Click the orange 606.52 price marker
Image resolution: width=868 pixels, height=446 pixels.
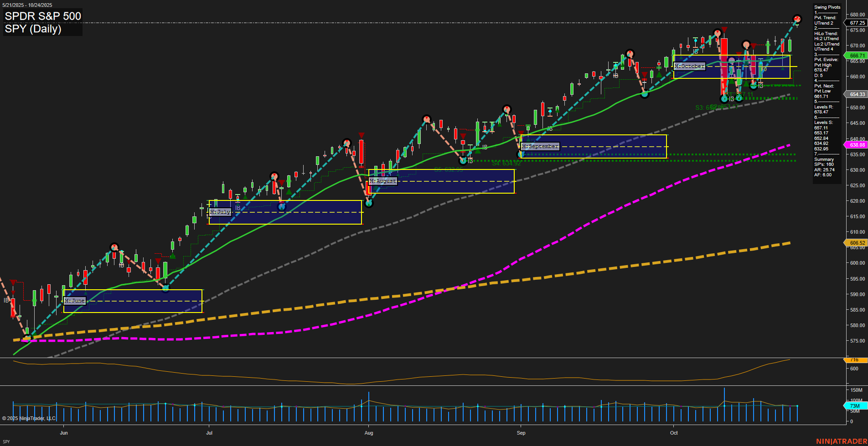coord(857,243)
